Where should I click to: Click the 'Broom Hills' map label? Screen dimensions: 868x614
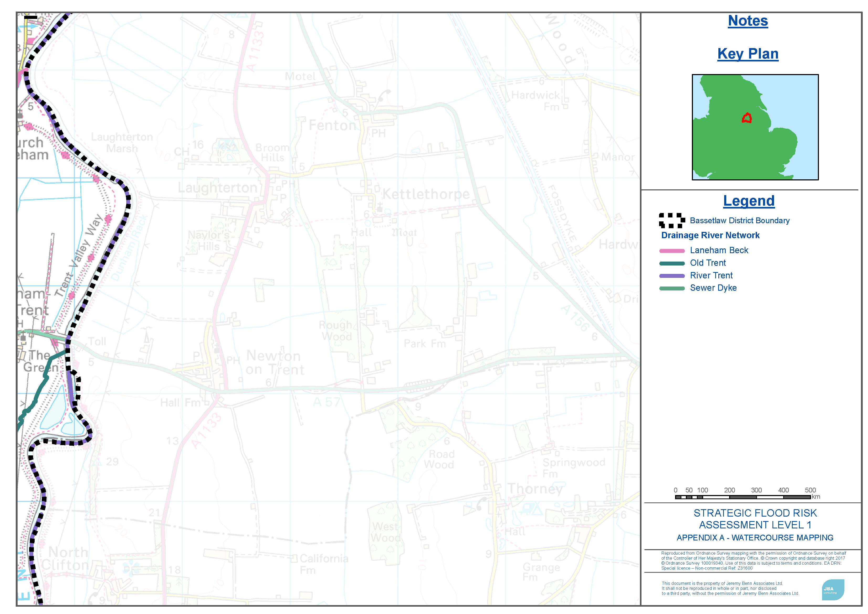pos(272,153)
